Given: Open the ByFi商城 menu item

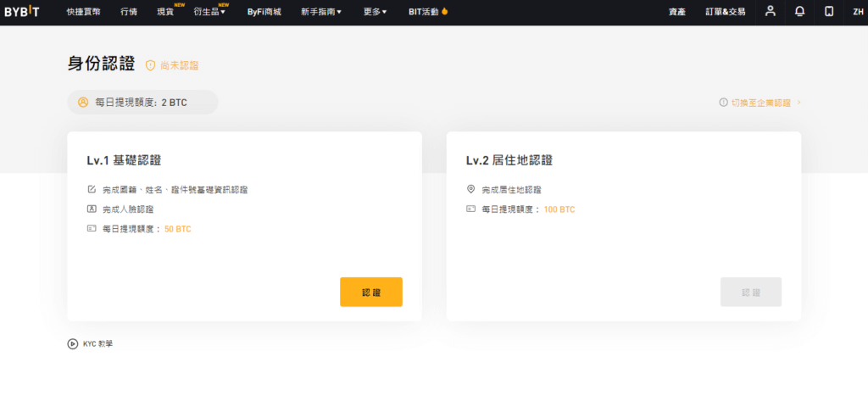Looking at the screenshot, I should click(264, 12).
